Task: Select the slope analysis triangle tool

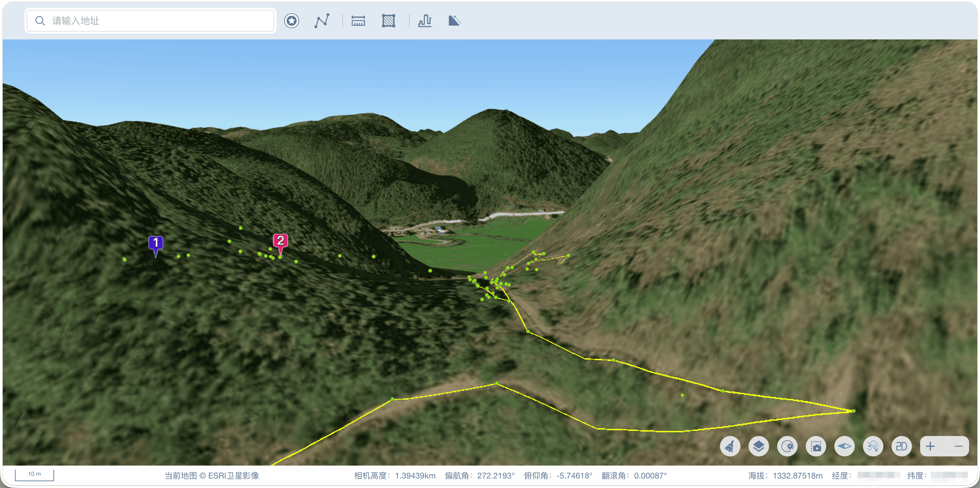Action: 455,20
